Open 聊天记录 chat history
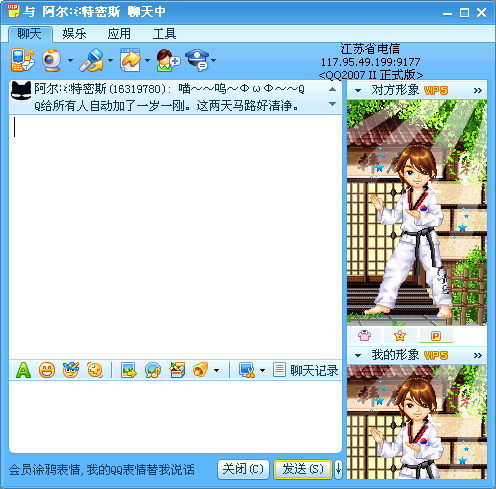The height and width of the screenshot is (489, 496). (x=306, y=370)
